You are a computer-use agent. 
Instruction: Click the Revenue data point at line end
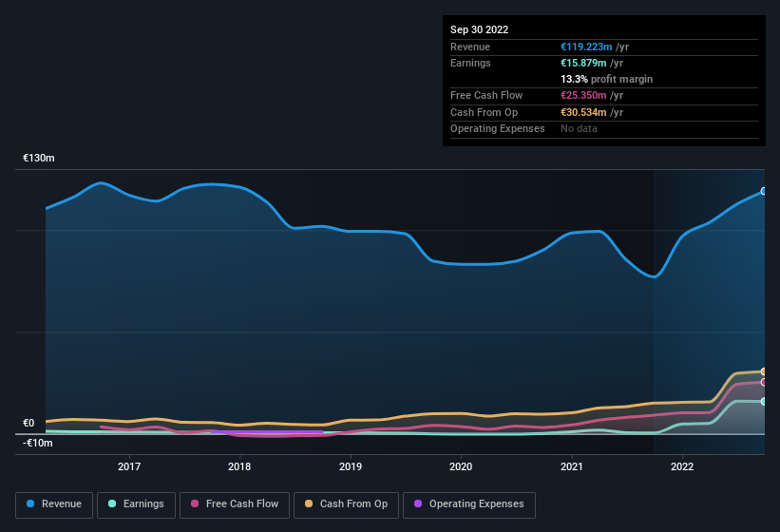coord(764,191)
